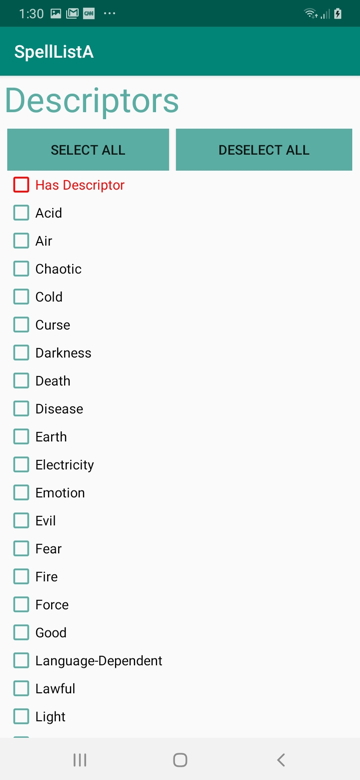Click the DESELECT ALL button
Screen dimensions: 360x780
pos(264,150)
